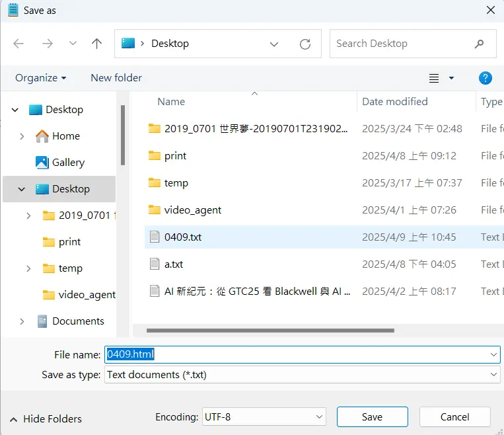Click the view layout icon

(x=434, y=78)
